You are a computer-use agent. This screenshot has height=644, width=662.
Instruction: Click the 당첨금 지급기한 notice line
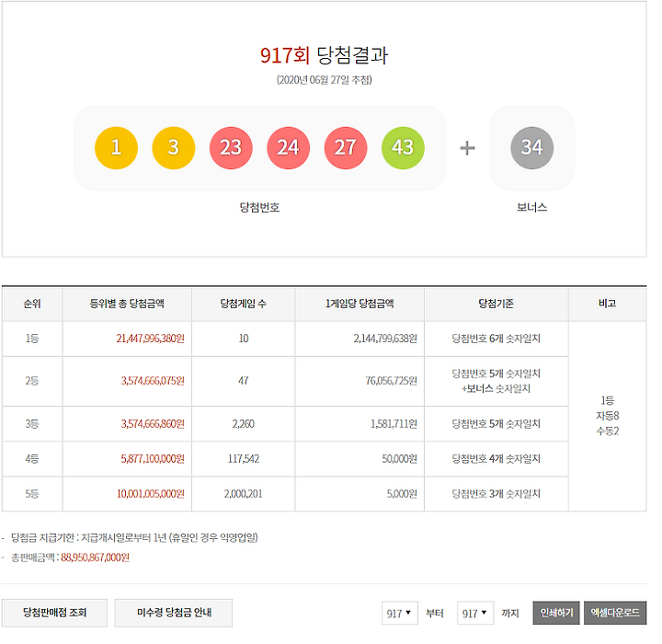134,538
